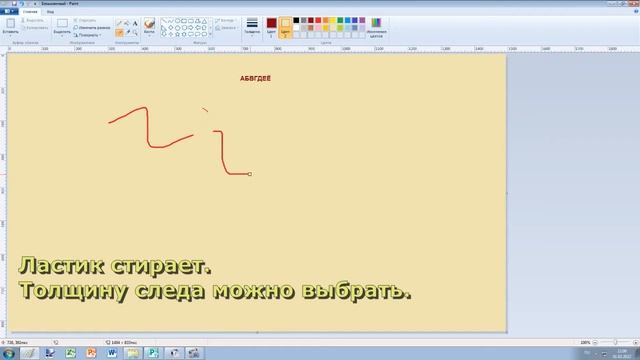The width and height of the screenshot is (640, 360).
Task: Choose the oval shape in gallery
Action: (x=178, y=21)
